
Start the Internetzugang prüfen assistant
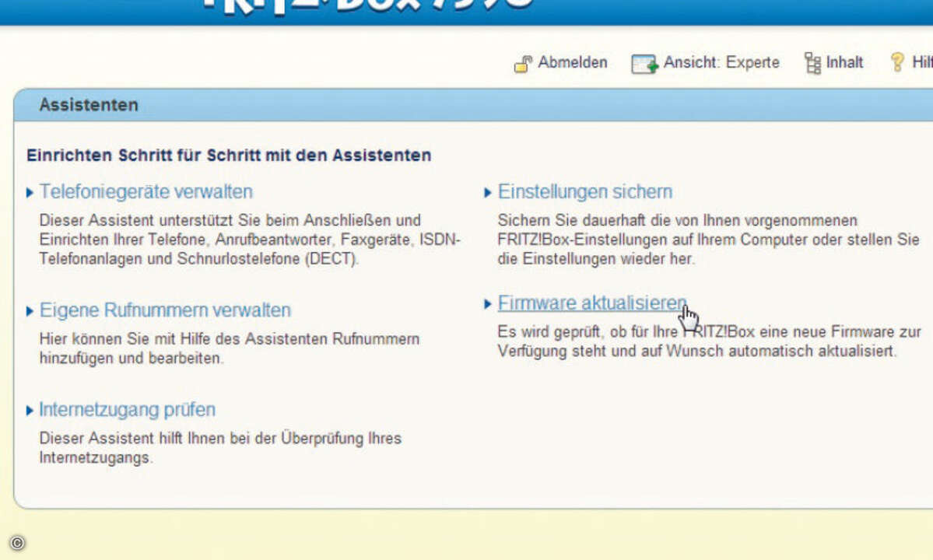pyautogui.click(x=127, y=410)
